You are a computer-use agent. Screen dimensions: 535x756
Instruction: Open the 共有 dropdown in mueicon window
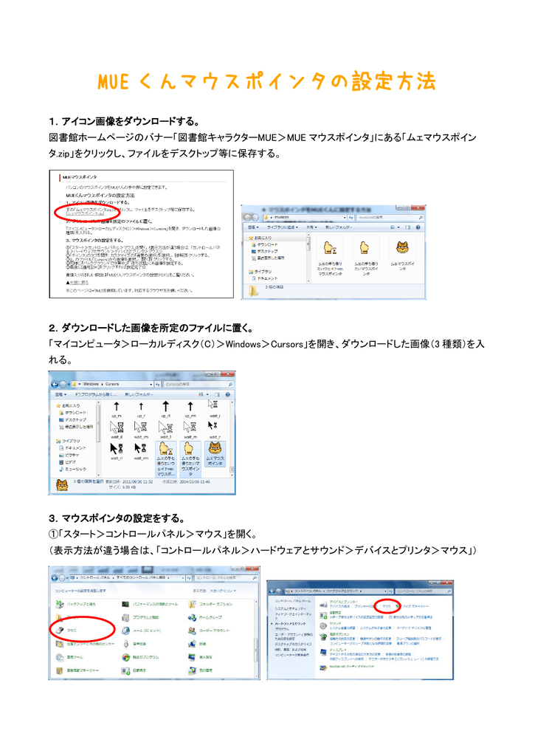(x=311, y=227)
